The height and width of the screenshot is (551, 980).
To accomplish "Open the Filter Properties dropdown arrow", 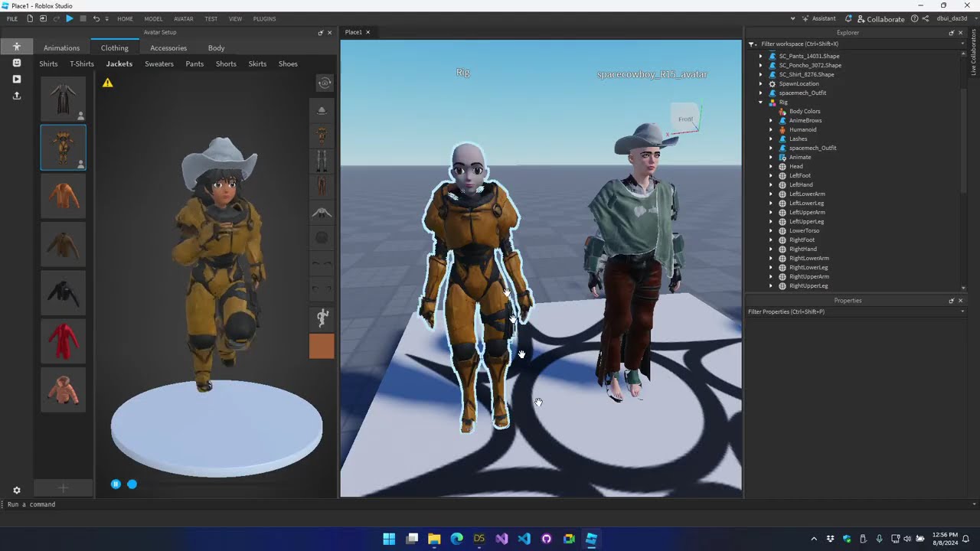I will (x=962, y=311).
